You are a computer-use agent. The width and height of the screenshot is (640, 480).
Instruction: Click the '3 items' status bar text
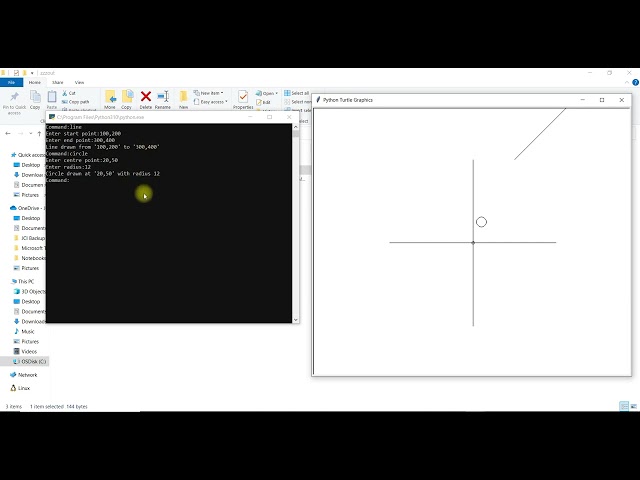[13, 407]
